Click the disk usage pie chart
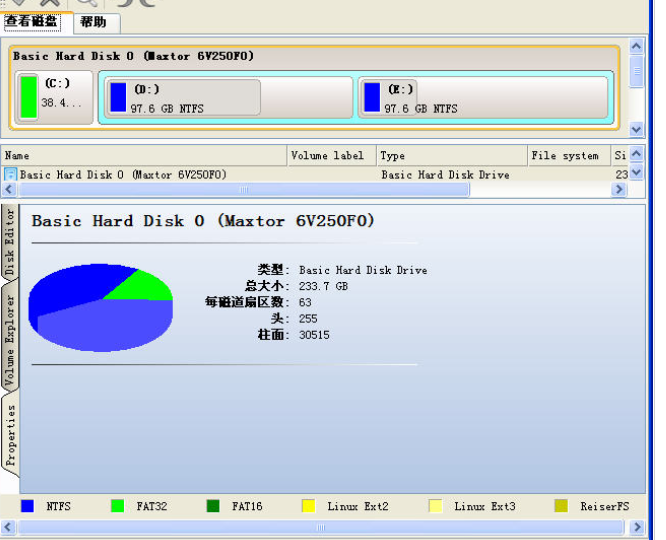Viewport: 666px width, 540px height. 101,308
